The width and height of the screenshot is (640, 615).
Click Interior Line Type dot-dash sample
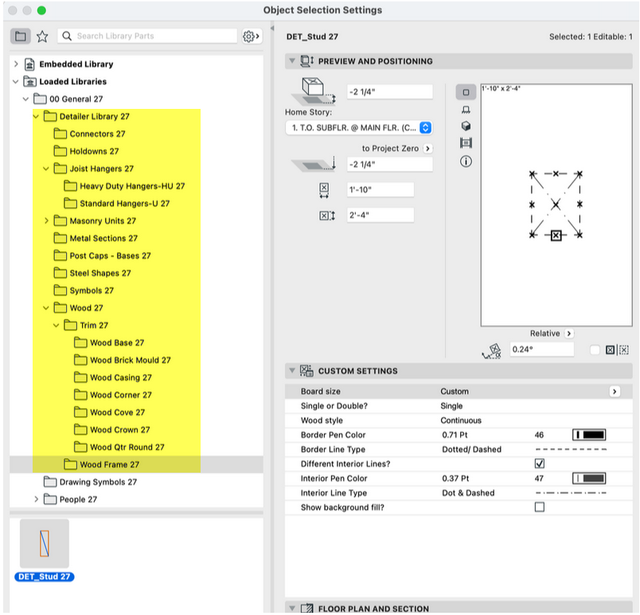click(x=571, y=493)
